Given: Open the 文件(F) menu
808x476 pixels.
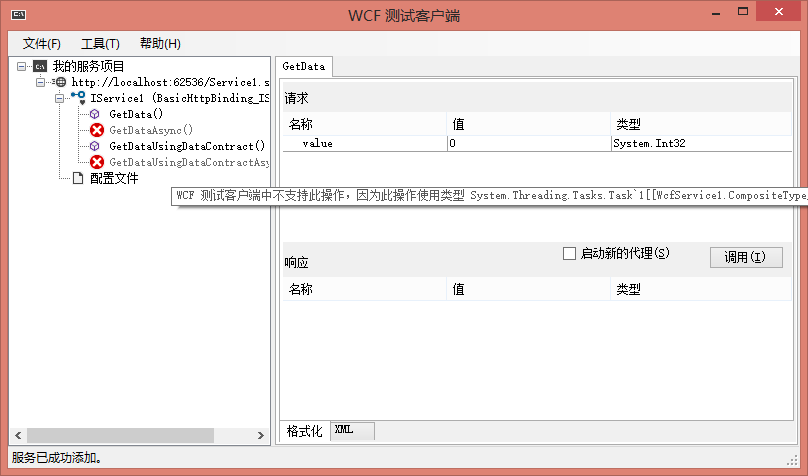Looking at the screenshot, I should pos(41,43).
